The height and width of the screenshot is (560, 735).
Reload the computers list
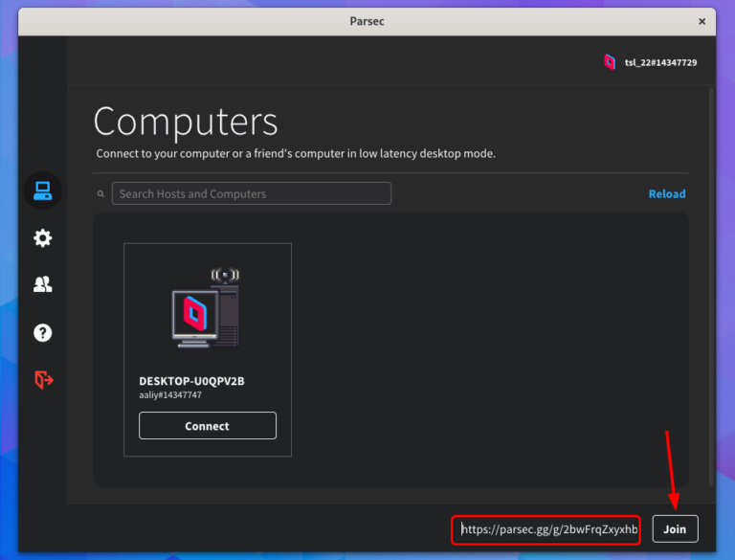(x=666, y=193)
